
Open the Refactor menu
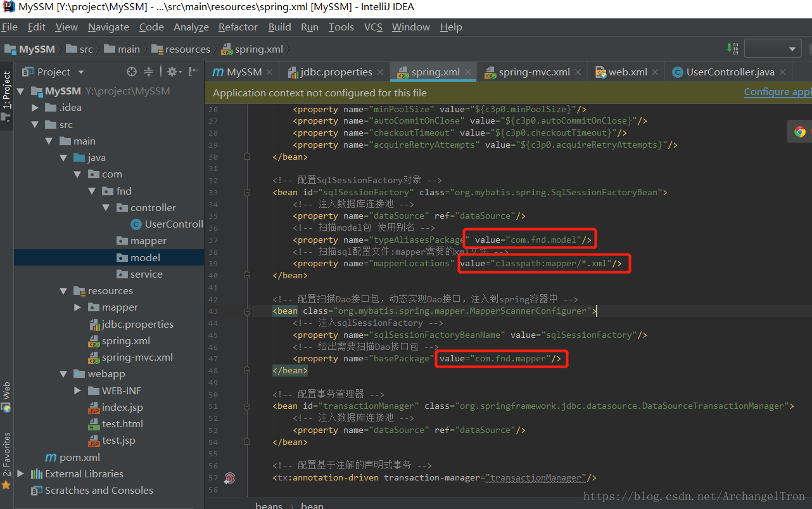click(238, 27)
